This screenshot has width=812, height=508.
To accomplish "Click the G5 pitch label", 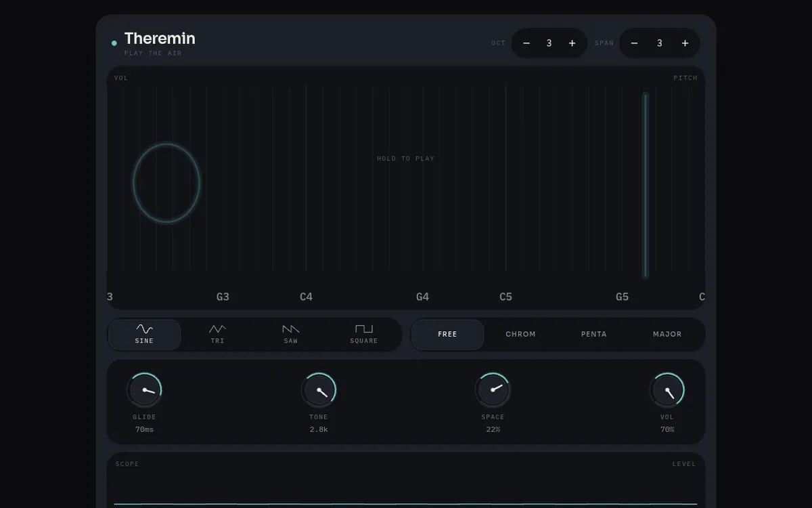I will [622, 297].
